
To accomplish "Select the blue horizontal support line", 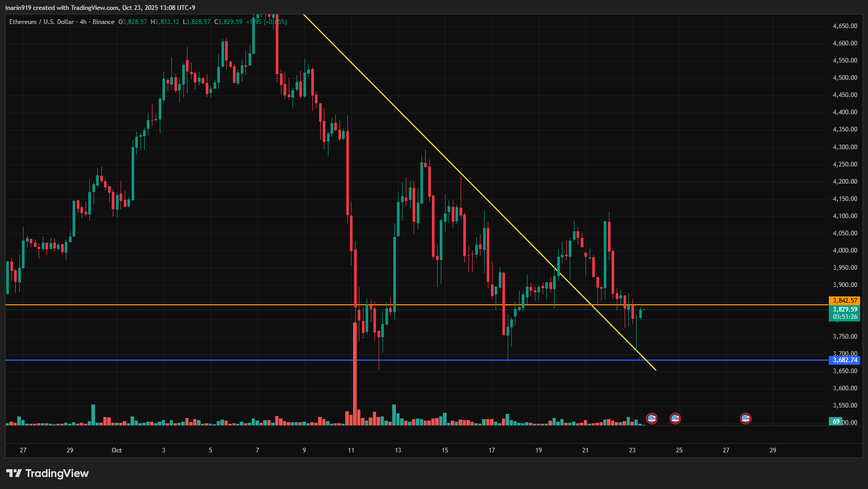I will click(209, 360).
